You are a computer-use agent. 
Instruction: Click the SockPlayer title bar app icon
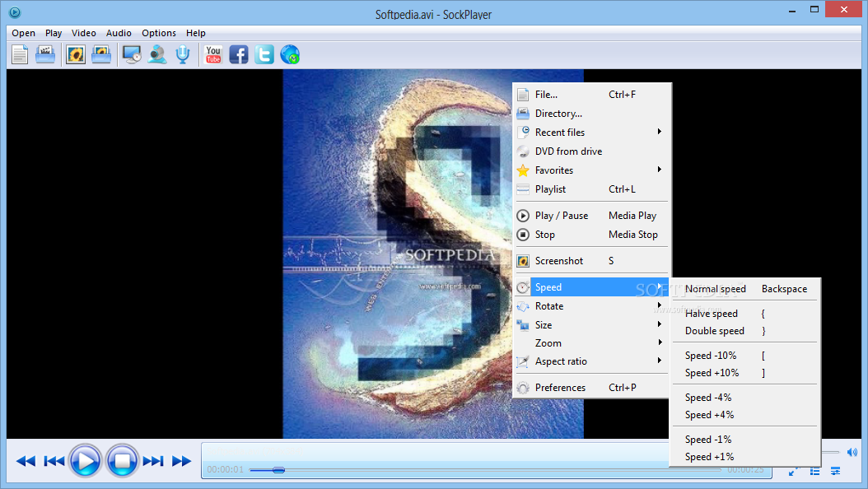[15, 12]
